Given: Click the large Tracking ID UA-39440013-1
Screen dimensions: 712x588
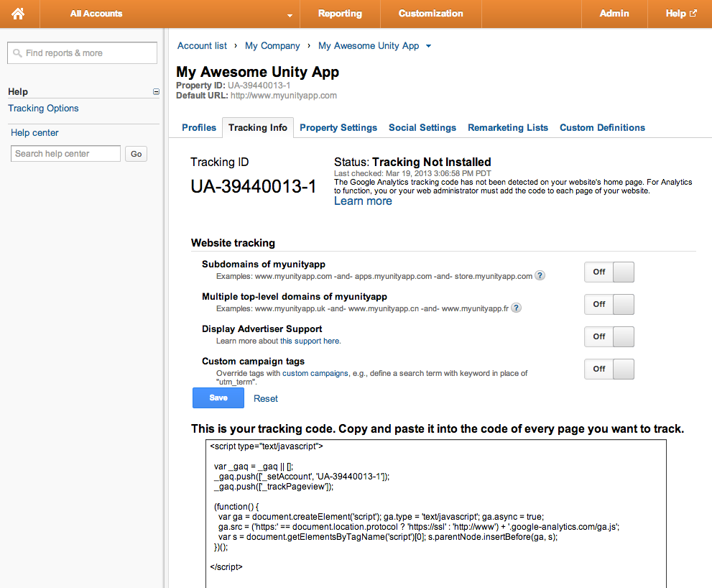Looking at the screenshot, I should pyautogui.click(x=254, y=187).
